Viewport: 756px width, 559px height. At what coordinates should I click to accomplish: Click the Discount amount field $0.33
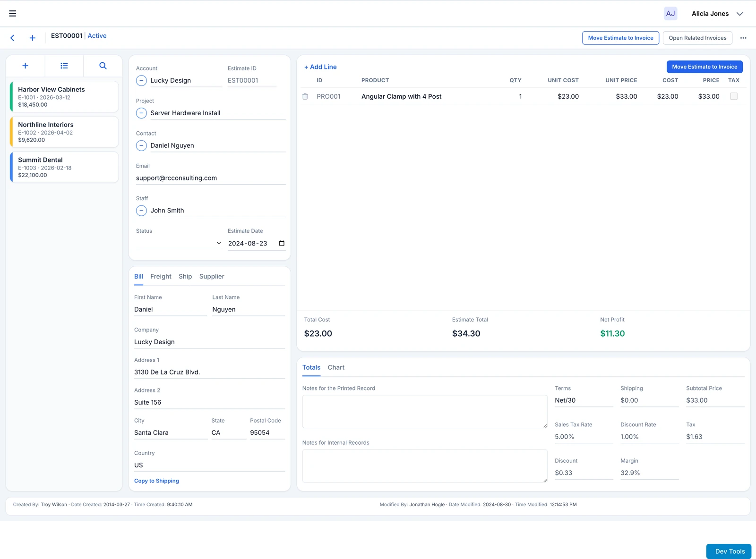(x=584, y=473)
